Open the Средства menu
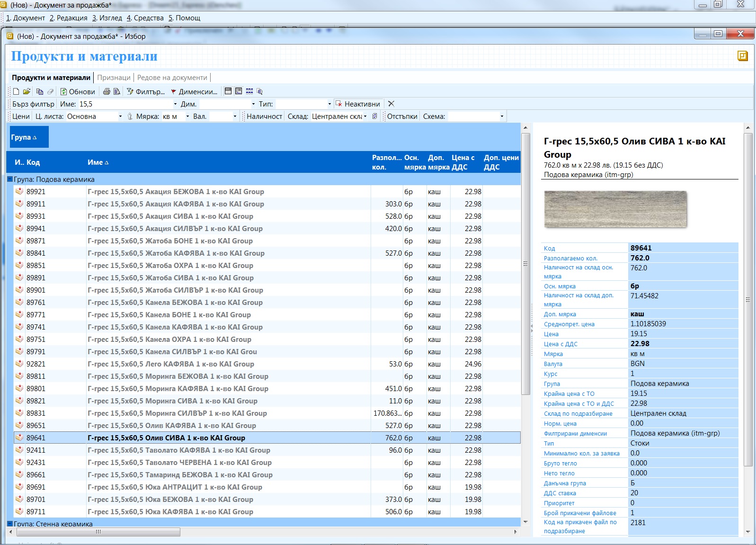756x545 pixels. click(x=145, y=18)
